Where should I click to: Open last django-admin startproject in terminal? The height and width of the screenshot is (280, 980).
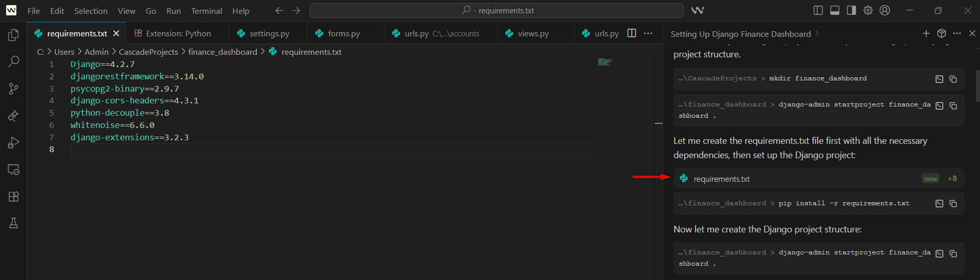click(x=940, y=253)
